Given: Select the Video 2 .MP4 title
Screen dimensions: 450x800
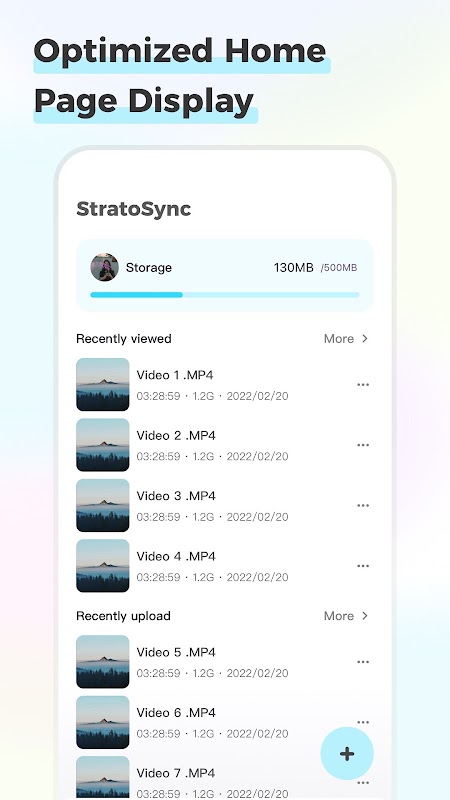Looking at the screenshot, I should click(176, 435).
